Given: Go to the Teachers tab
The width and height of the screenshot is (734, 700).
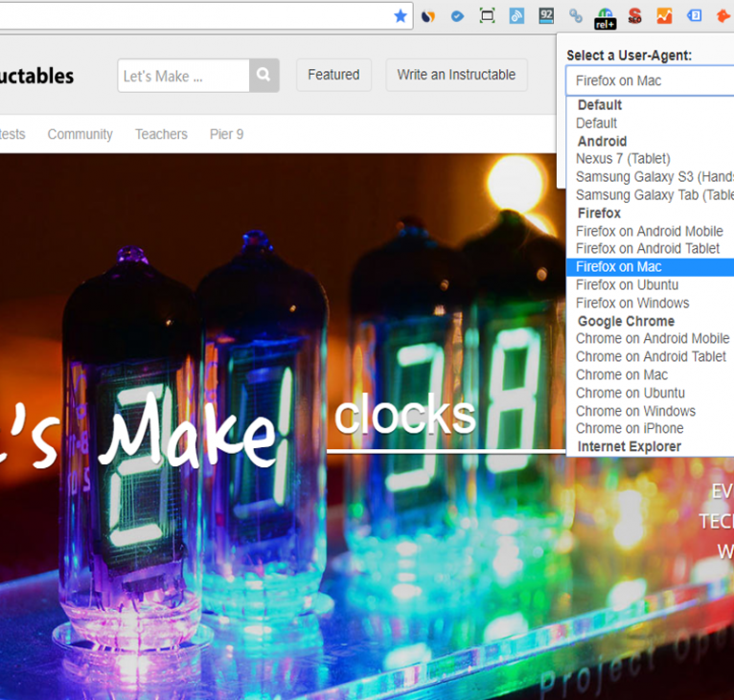Looking at the screenshot, I should 161,134.
